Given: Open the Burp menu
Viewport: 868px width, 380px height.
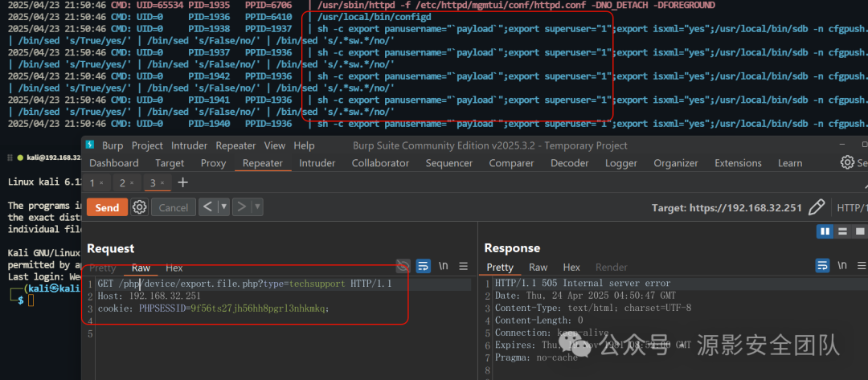Looking at the screenshot, I should tap(113, 145).
